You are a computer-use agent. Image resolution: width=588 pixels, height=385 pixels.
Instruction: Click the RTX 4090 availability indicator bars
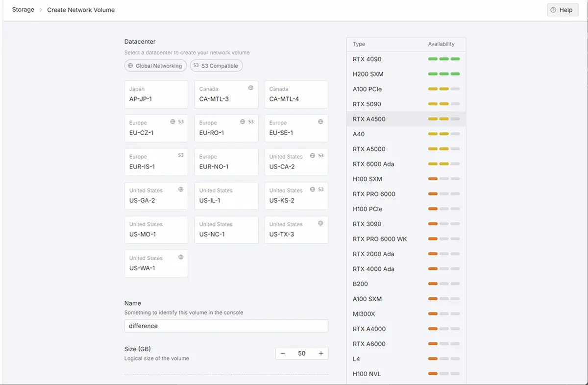(x=443, y=59)
